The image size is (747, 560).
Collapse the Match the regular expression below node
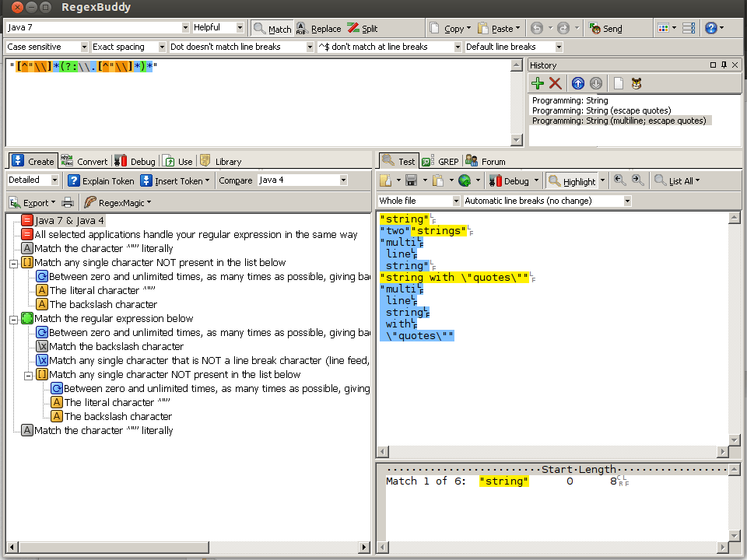pos(12,318)
